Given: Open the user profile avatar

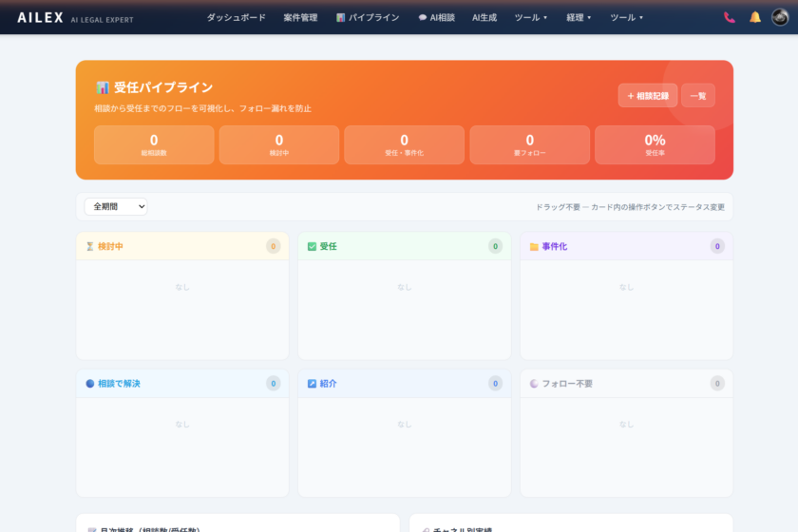Looking at the screenshot, I should (x=780, y=17).
